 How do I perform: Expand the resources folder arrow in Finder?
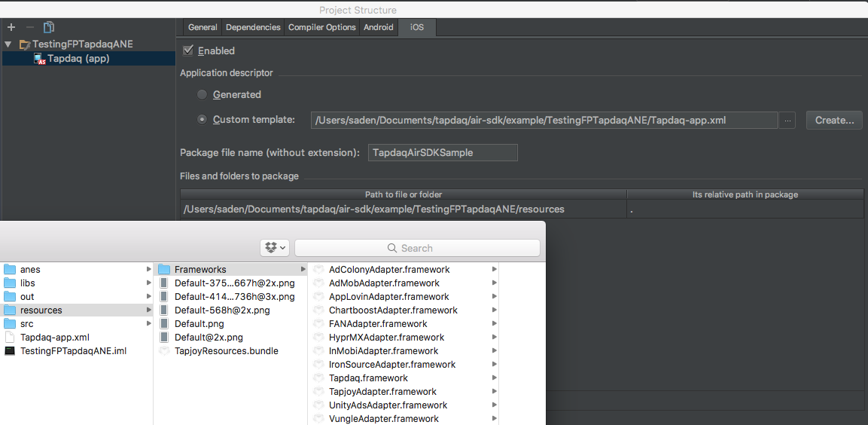click(148, 310)
